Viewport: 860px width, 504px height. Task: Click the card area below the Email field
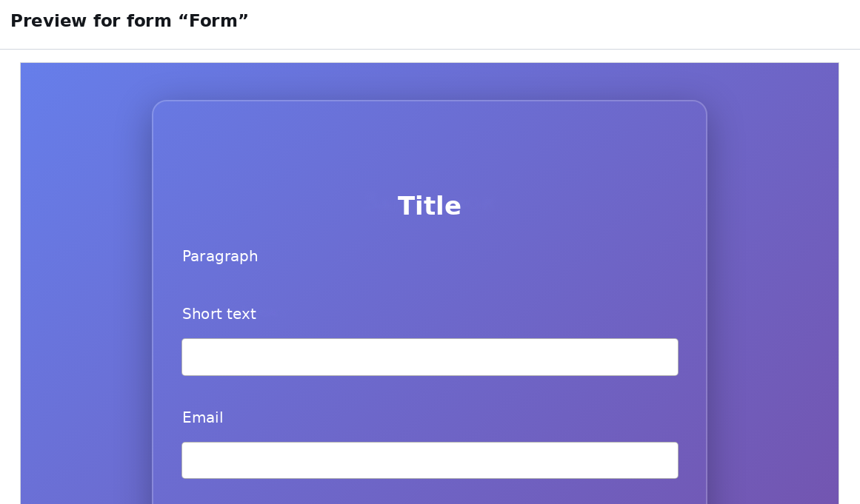(x=430, y=492)
